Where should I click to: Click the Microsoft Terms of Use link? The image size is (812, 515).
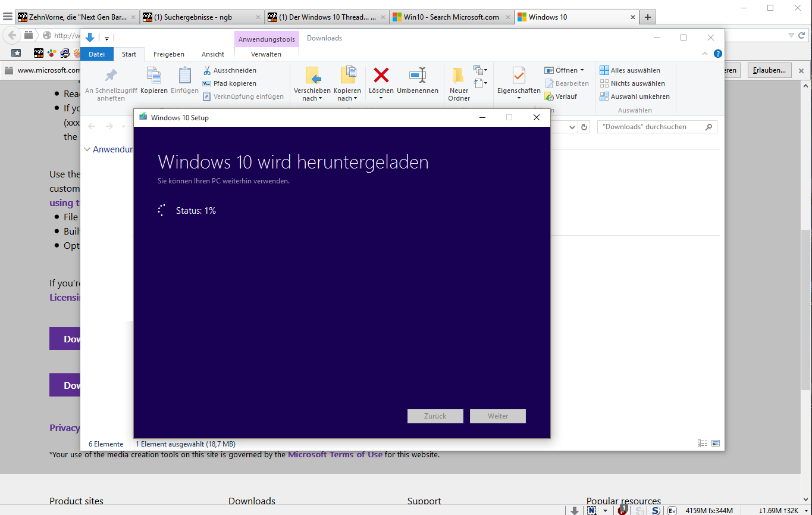(x=335, y=454)
